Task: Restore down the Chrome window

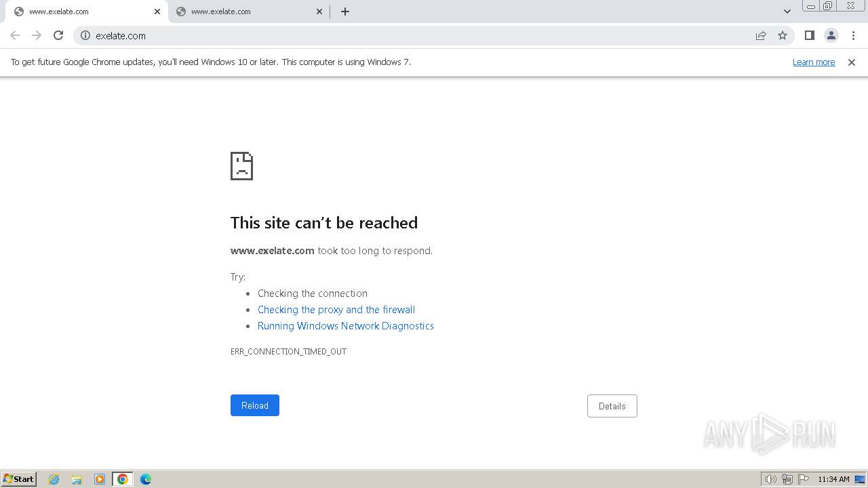Action: [828, 6]
